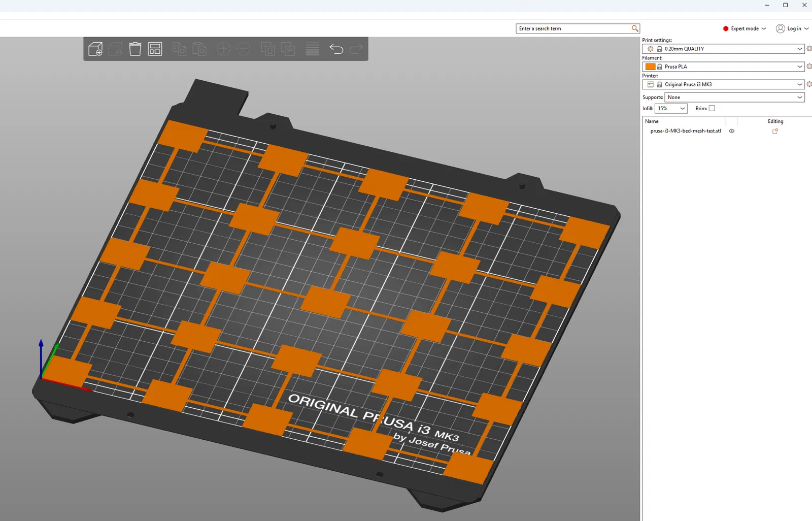Click the Name column header
The height and width of the screenshot is (521, 812).
tap(652, 121)
